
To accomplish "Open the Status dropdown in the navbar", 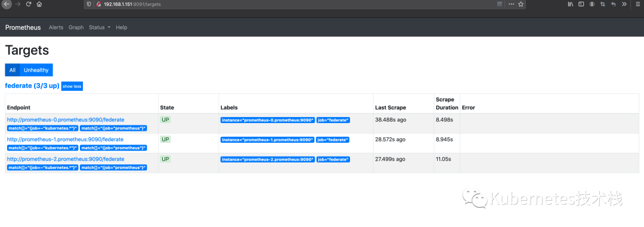I will click(x=100, y=27).
